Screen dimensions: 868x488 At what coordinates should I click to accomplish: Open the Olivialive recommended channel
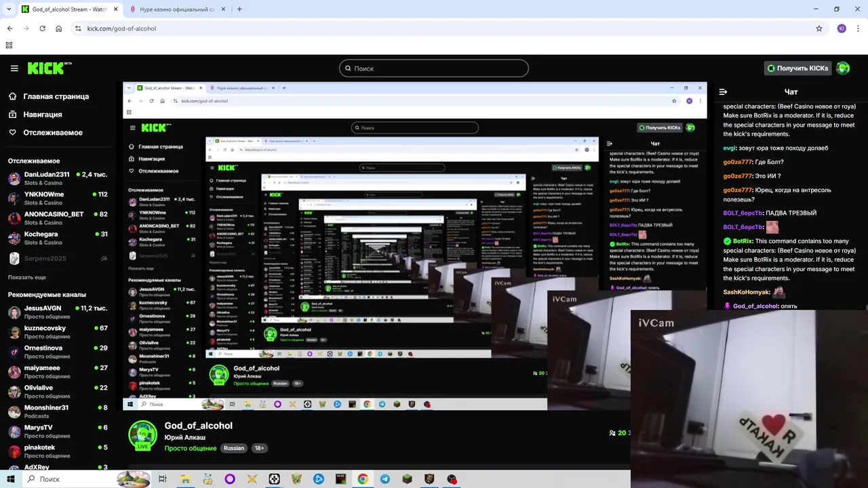coord(58,392)
